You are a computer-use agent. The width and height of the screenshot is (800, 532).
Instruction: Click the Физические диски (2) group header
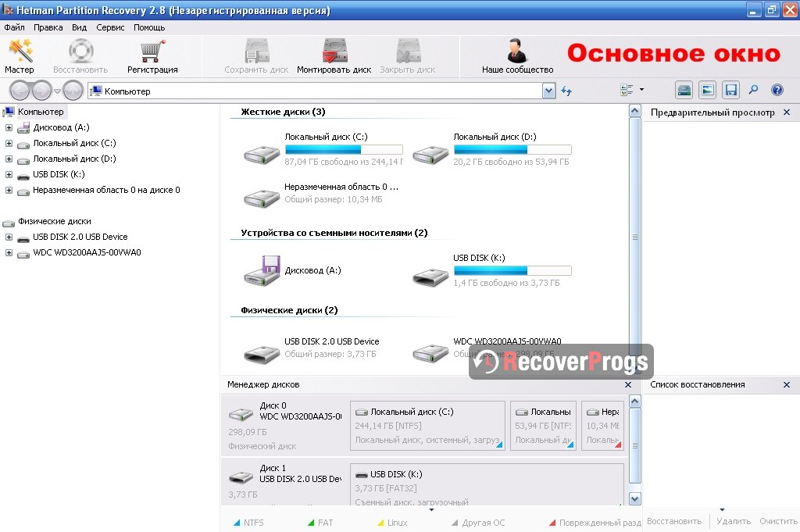coord(289,310)
